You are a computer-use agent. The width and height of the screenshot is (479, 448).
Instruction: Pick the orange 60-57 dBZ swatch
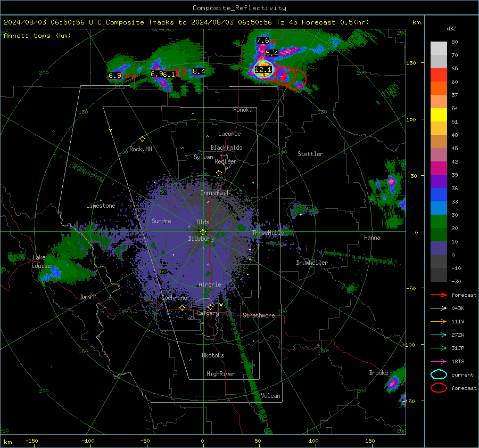pos(439,88)
